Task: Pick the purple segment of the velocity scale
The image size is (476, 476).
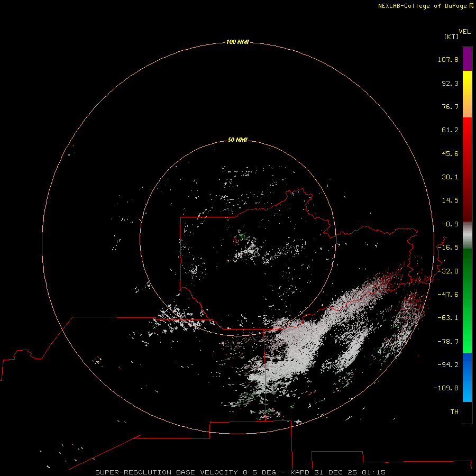Action: [467, 59]
